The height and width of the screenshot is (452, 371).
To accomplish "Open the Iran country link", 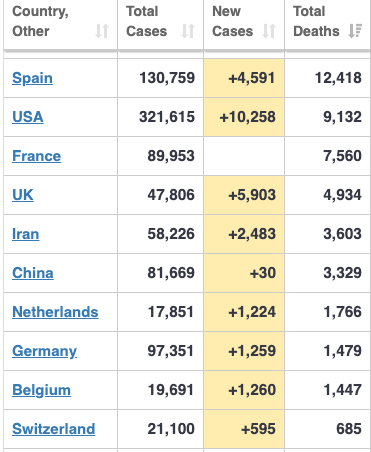I will (x=26, y=234).
